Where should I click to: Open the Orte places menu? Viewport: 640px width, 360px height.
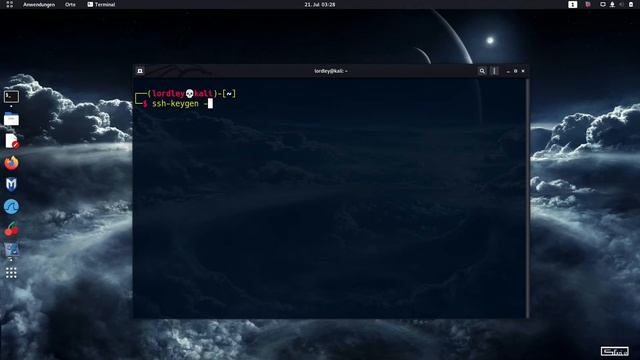pos(70,4)
